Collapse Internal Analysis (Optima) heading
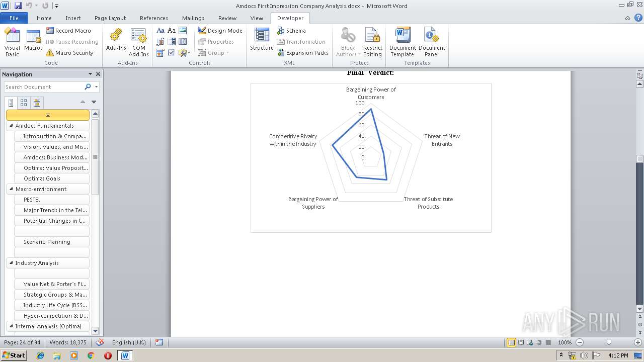The image size is (644, 362). point(11,326)
